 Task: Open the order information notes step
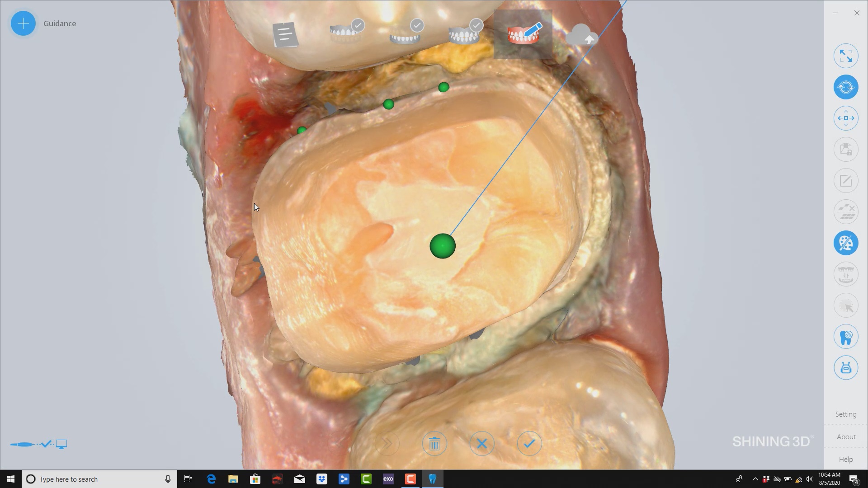pos(285,34)
